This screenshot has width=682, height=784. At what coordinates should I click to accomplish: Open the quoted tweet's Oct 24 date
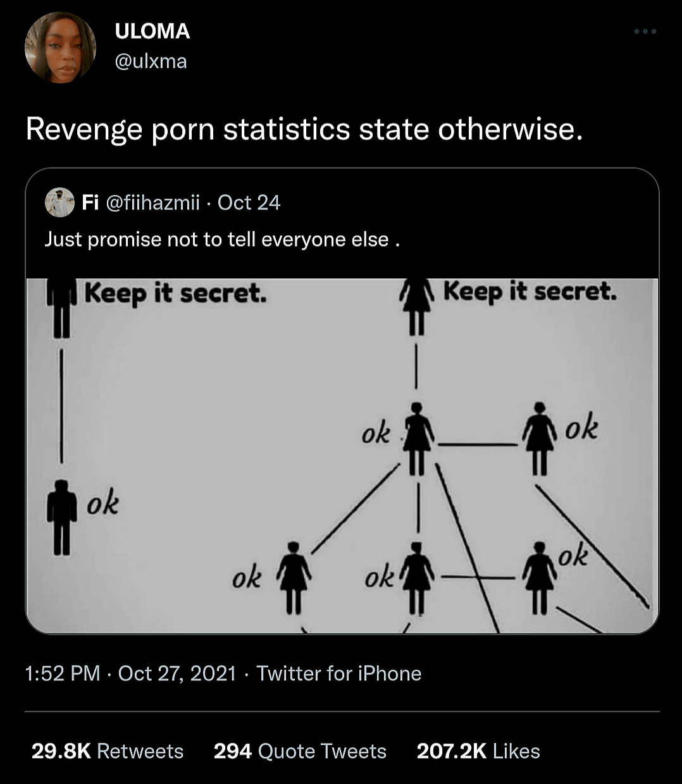click(249, 202)
